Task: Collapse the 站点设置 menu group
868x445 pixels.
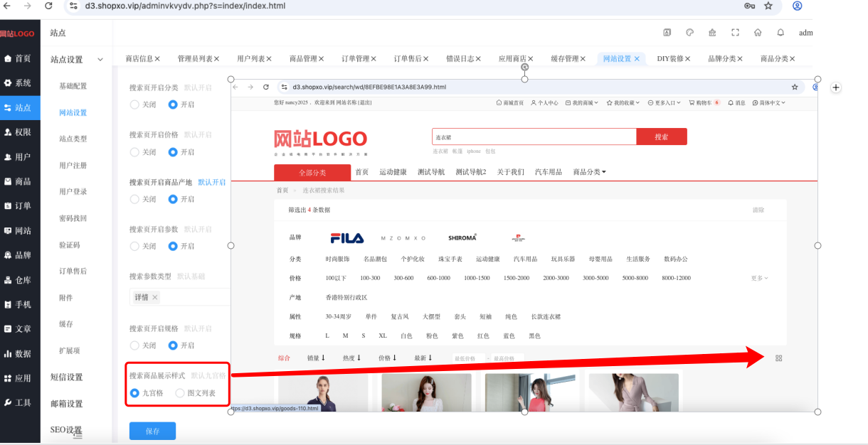Action: pos(100,60)
